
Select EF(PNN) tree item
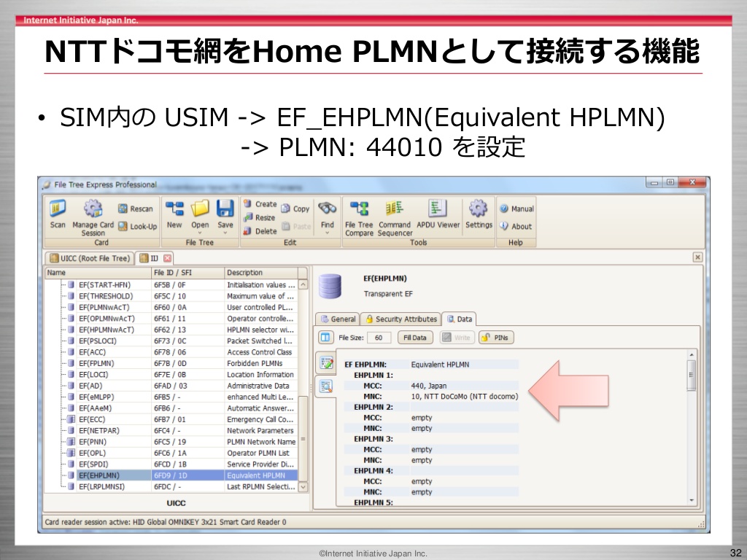[x=93, y=441]
